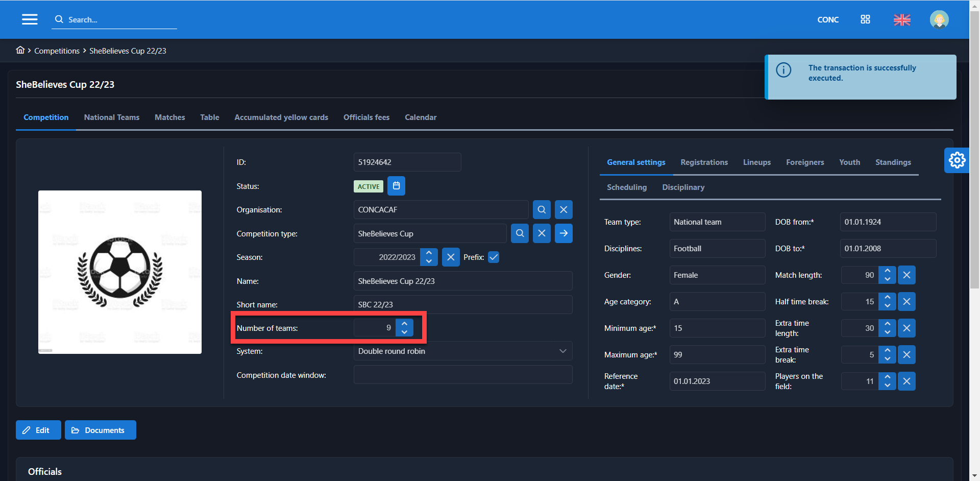Image resolution: width=980 pixels, height=481 pixels.
Task: Open the hamburger navigation menu
Action: 30,19
